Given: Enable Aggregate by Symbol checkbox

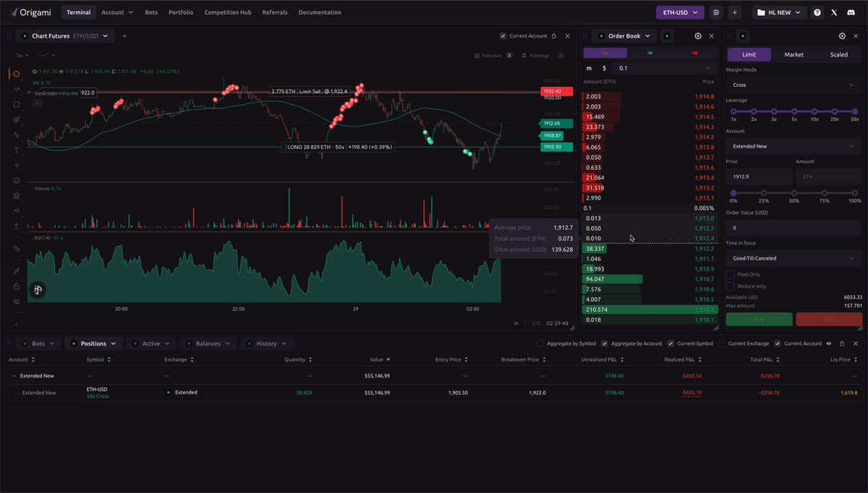Looking at the screenshot, I should [541, 343].
